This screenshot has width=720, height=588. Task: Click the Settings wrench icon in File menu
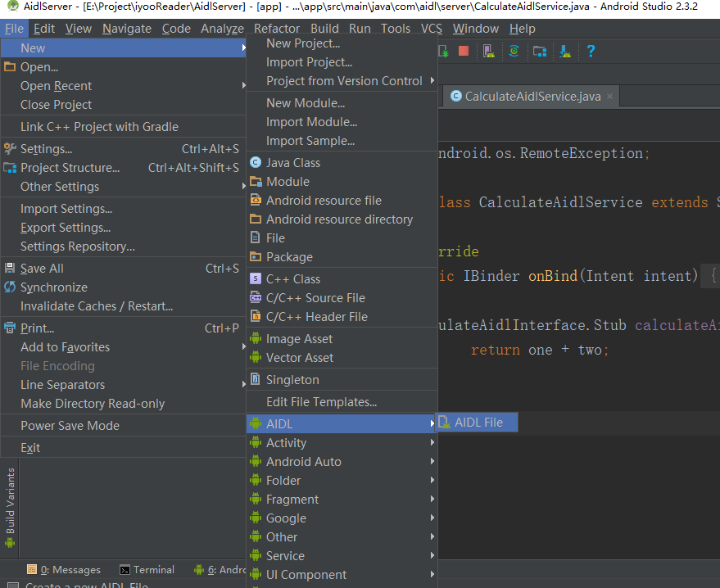[10, 148]
